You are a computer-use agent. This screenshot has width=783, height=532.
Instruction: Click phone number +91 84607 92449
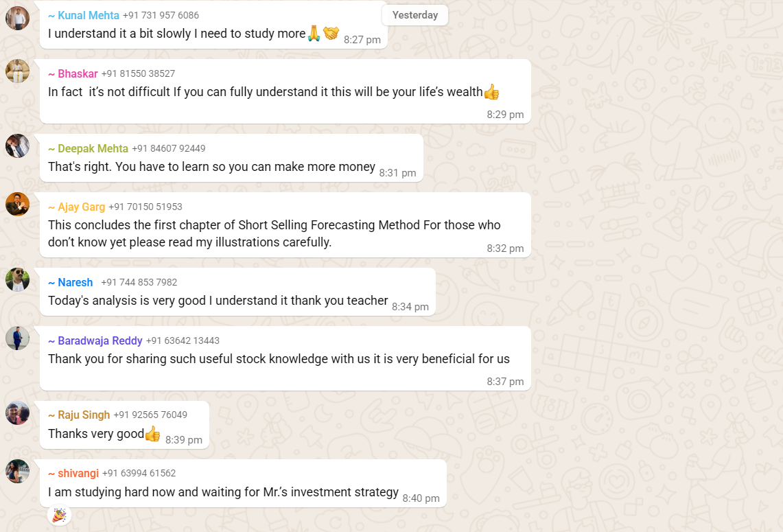169,148
